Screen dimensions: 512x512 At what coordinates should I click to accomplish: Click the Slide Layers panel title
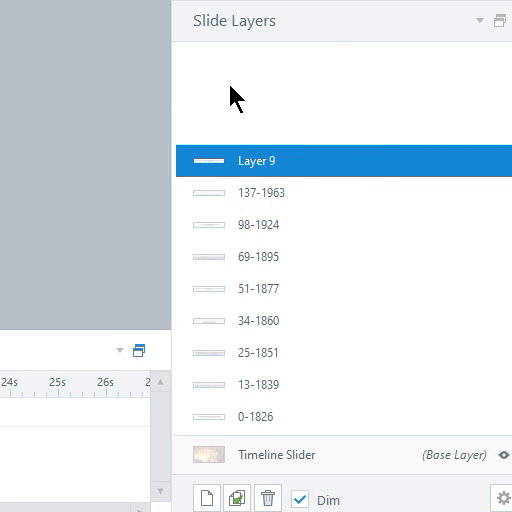pos(234,21)
